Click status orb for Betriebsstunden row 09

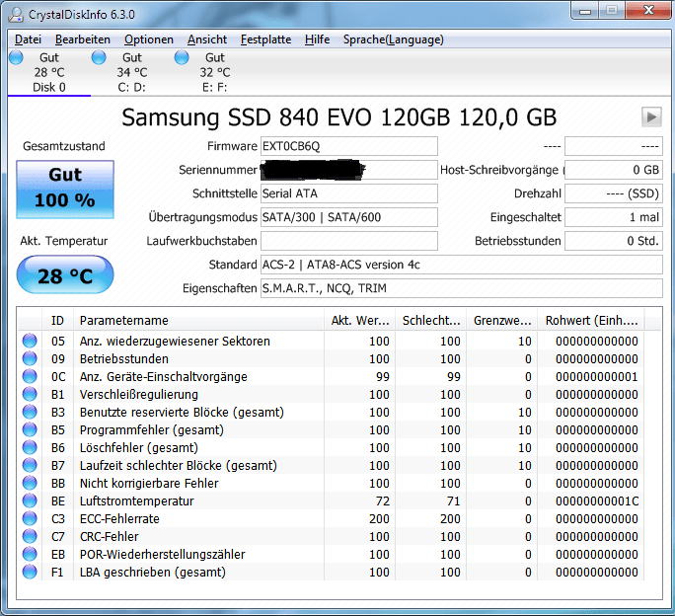click(x=30, y=358)
